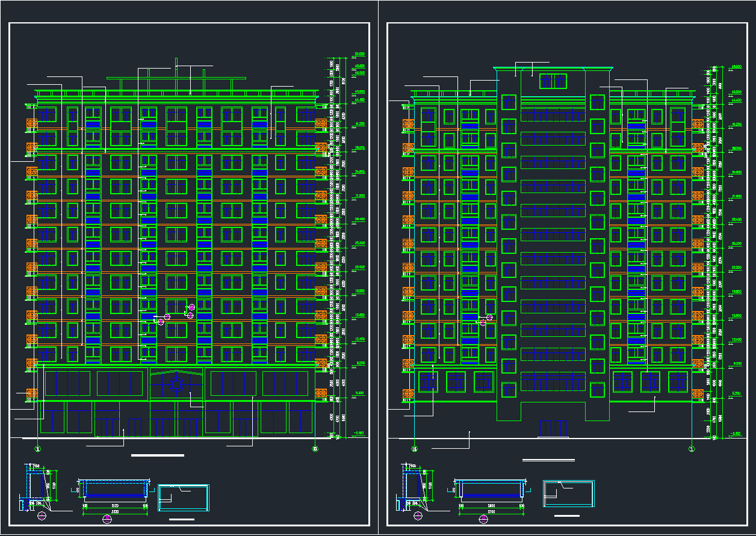This screenshot has width=756, height=536.
Task: Click the double title underline beneath right elevation
Action: (548, 460)
